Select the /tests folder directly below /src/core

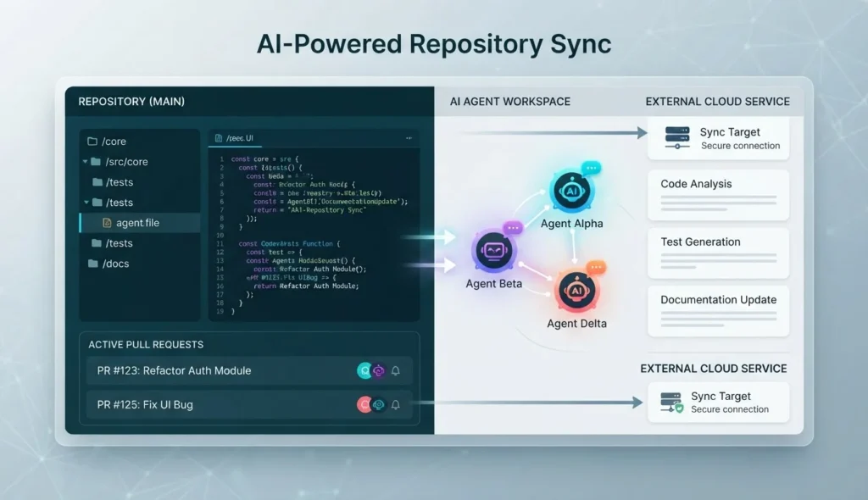(x=140, y=182)
